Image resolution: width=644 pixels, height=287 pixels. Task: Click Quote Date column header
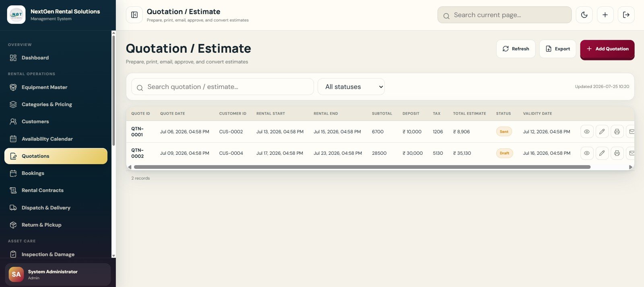[x=172, y=114]
